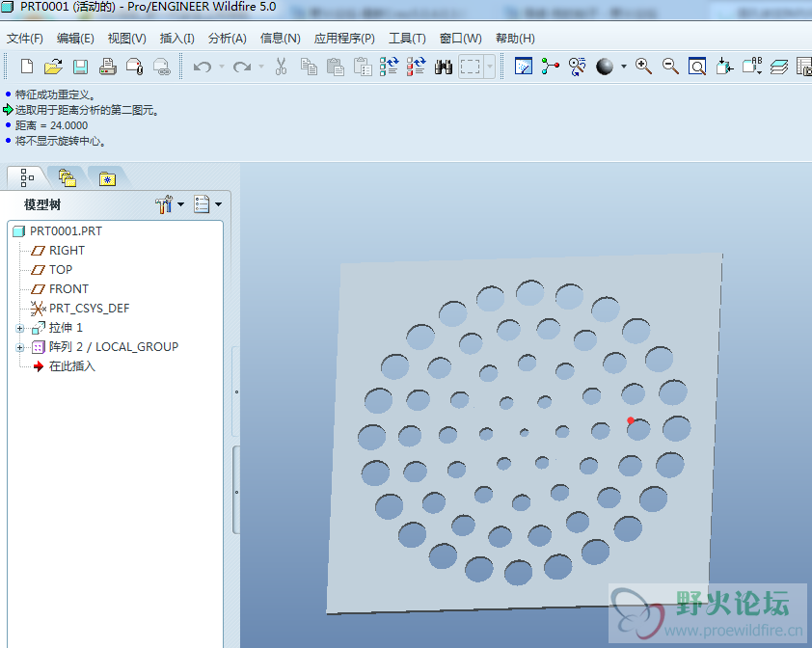Open the Regeneration Manager red-list icon

(x=416, y=67)
